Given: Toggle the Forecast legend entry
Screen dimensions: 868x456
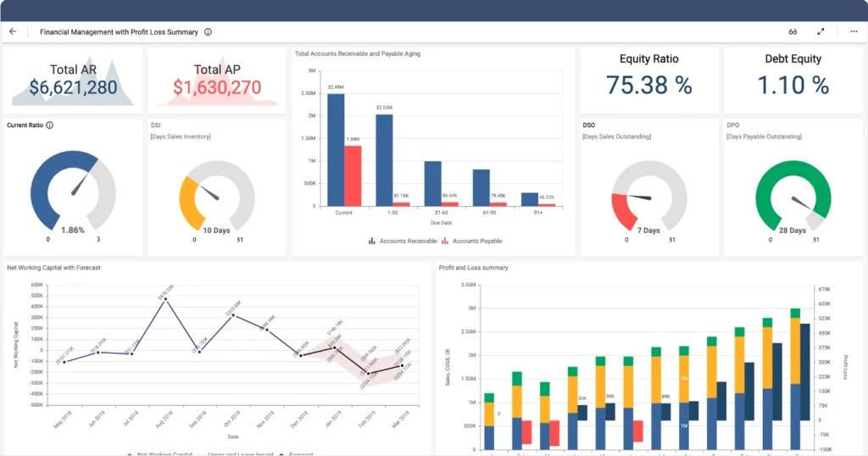Looking at the screenshot, I should click(x=297, y=454).
